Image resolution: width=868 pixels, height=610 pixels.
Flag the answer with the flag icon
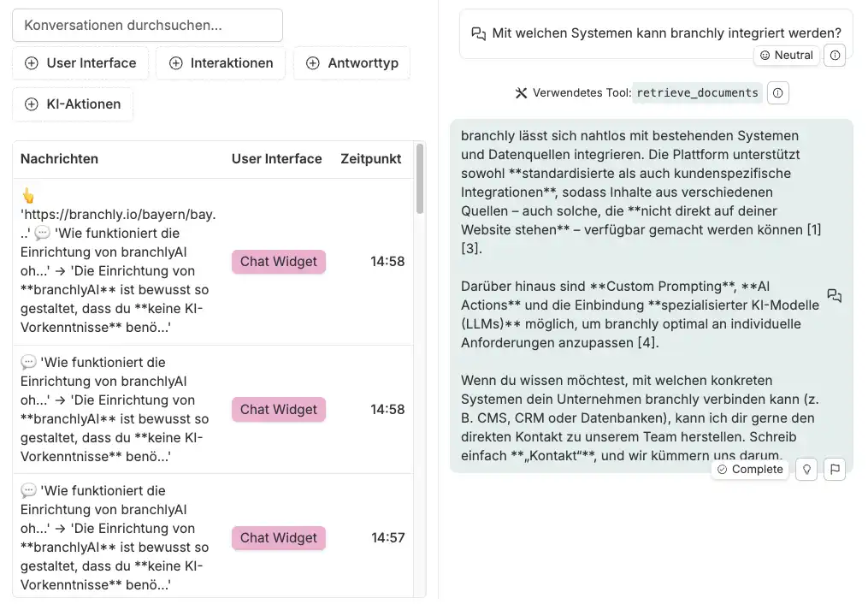tap(835, 470)
